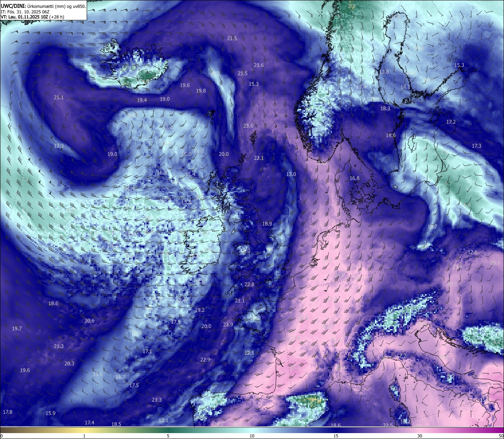Select the 19.4 value label

click(142, 100)
